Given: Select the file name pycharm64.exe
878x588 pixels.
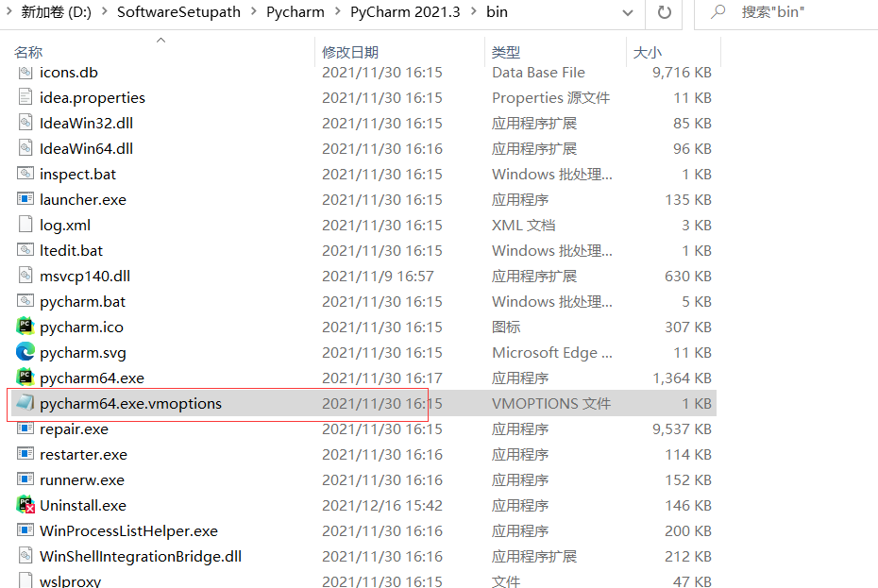Looking at the screenshot, I should (x=92, y=378).
